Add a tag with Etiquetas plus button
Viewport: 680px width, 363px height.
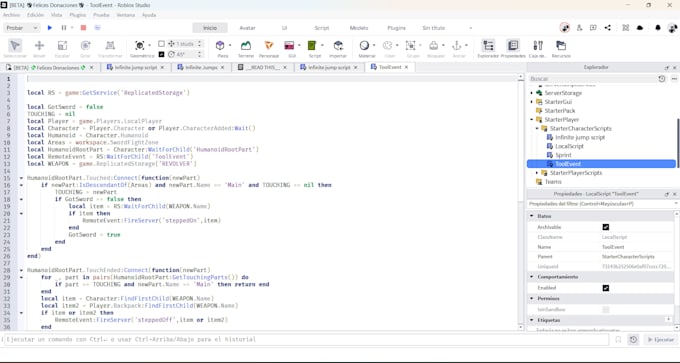[x=668, y=320]
